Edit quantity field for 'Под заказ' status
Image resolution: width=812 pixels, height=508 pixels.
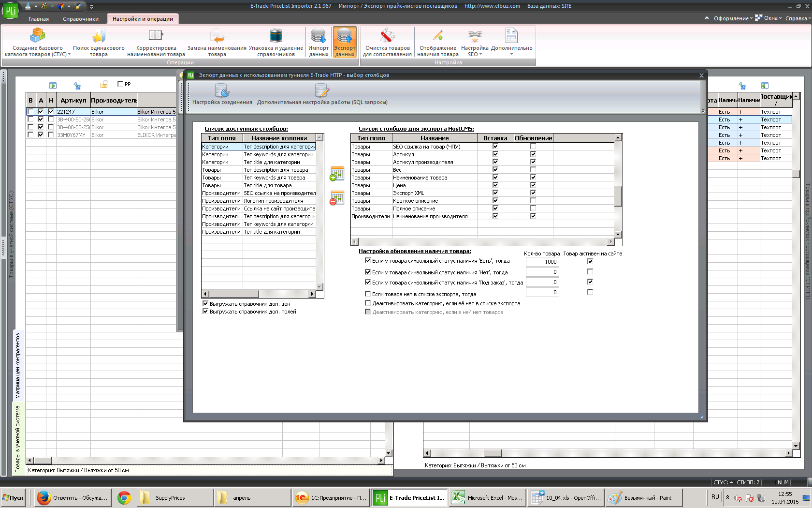(542, 282)
